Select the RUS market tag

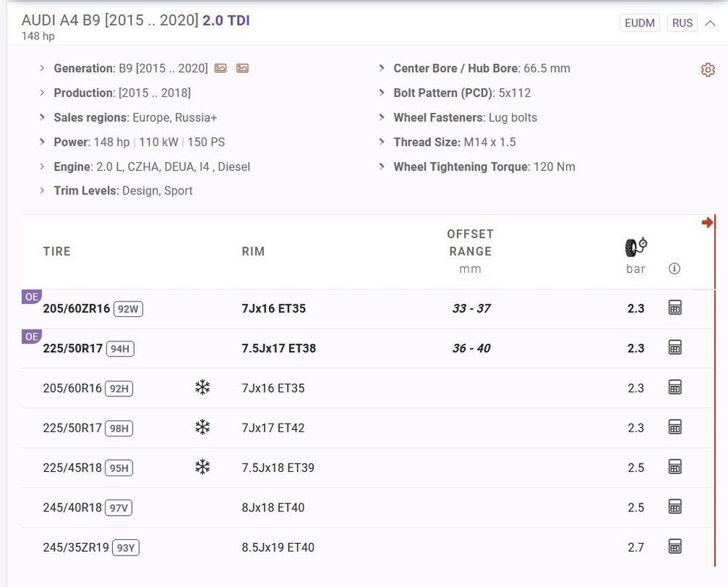tap(682, 23)
